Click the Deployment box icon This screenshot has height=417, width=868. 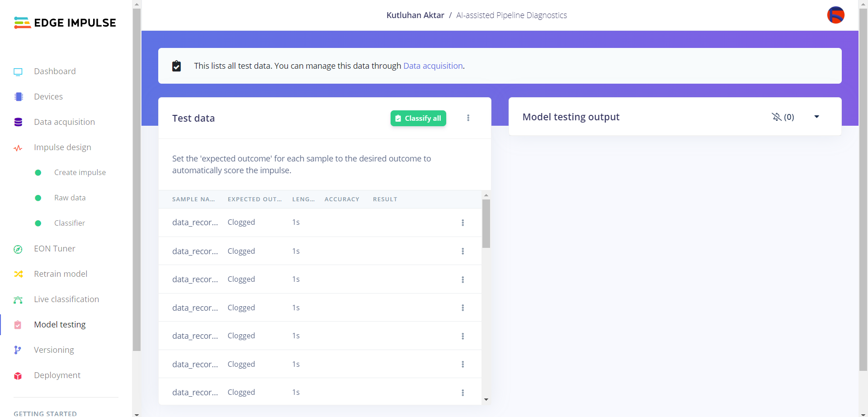point(18,376)
